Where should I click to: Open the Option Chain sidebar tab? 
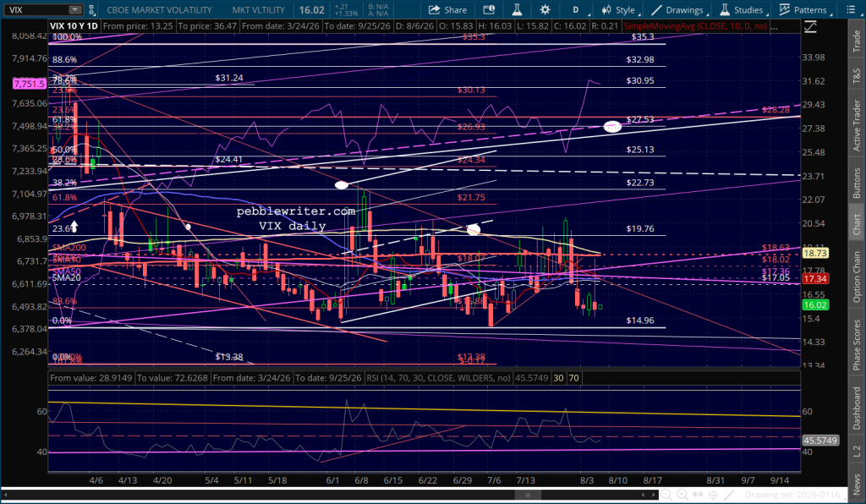coord(857,277)
